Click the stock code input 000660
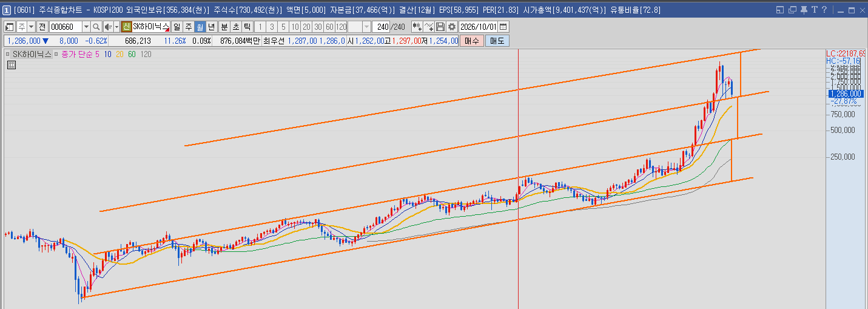868x309 pixels. pos(66,27)
